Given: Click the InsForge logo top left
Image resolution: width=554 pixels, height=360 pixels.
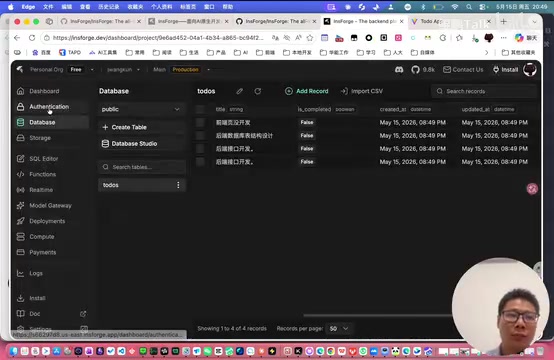Looking at the screenshot, I should coord(20,69).
